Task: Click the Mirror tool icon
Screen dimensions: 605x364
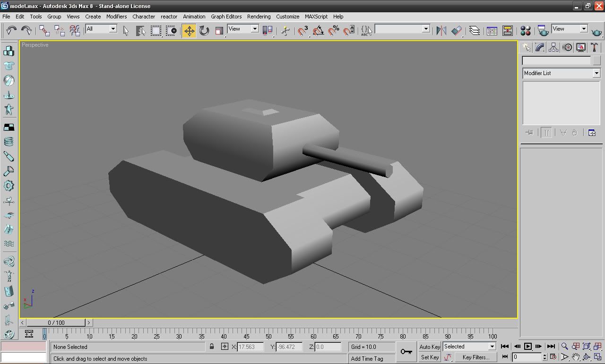Action: tap(441, 31)
